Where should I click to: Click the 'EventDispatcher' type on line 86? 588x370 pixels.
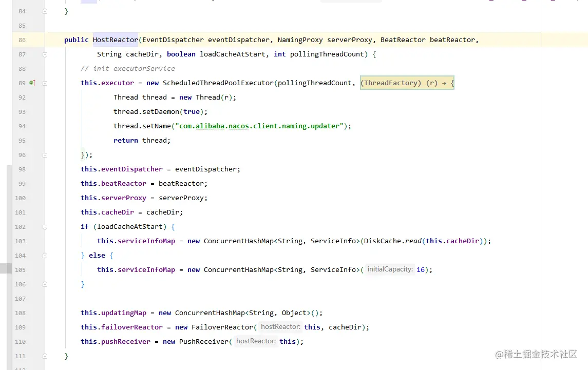(173, 40)
